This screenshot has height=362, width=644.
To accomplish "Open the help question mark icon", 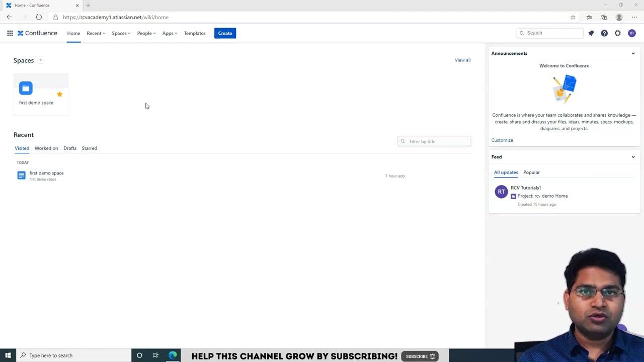I will pos(604,33).
